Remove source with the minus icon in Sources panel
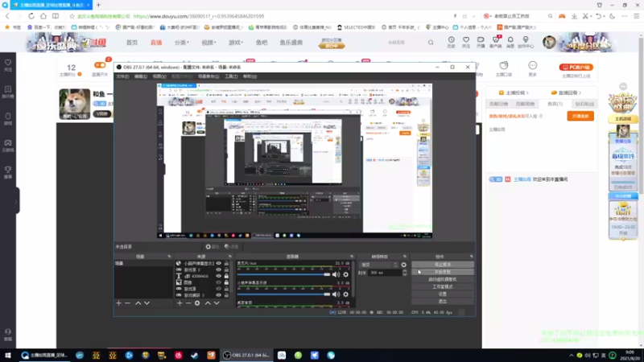Image resolution: width=644 pixels, height=362 pixels. tap(188, 303)
